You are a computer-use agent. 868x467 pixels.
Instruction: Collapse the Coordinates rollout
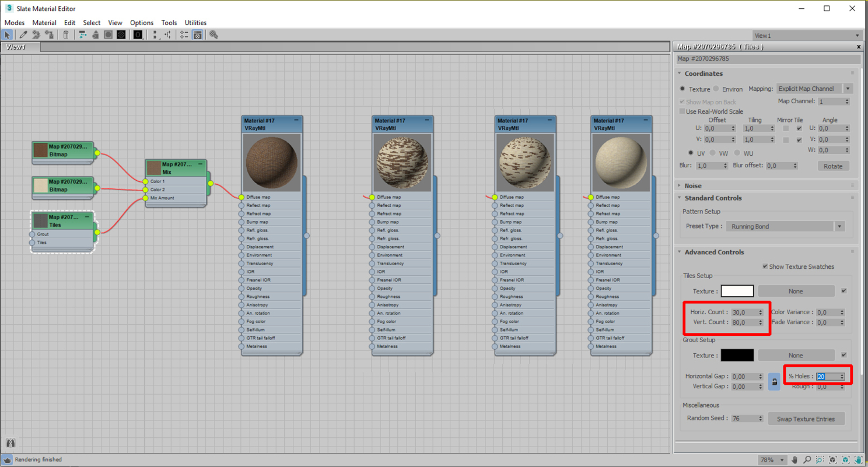[679, 73]
